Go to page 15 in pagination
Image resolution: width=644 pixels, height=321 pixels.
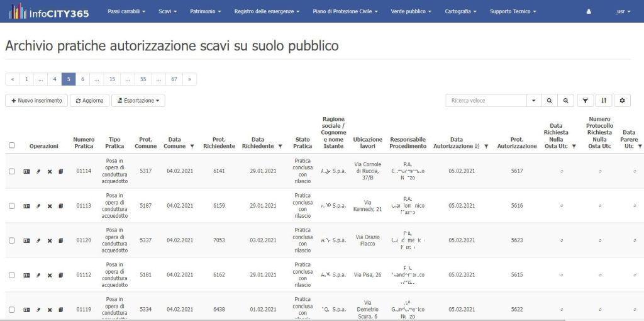point(112,79)
